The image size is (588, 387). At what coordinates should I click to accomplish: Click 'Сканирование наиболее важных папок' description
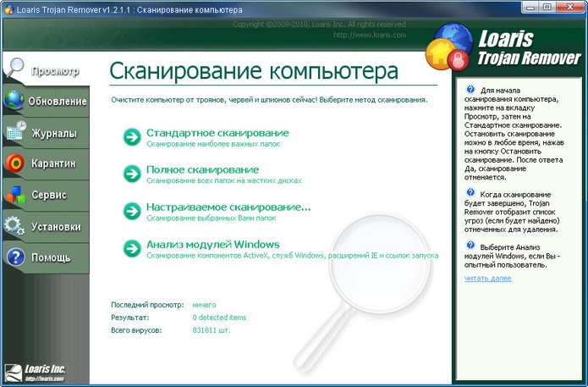(213, 144)
